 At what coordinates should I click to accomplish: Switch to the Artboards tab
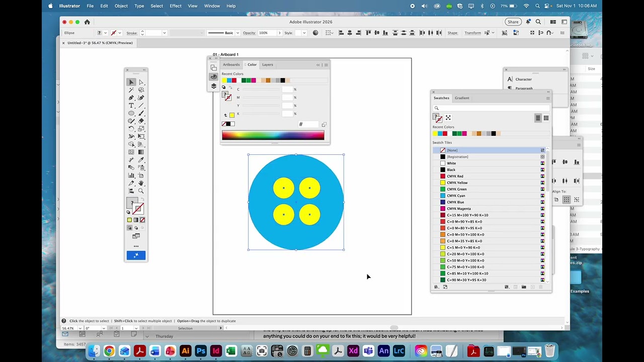click(231, 65)
